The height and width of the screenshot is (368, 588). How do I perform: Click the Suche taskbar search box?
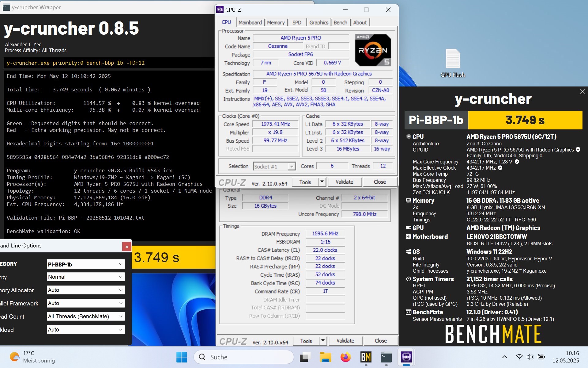pos(244,357)
